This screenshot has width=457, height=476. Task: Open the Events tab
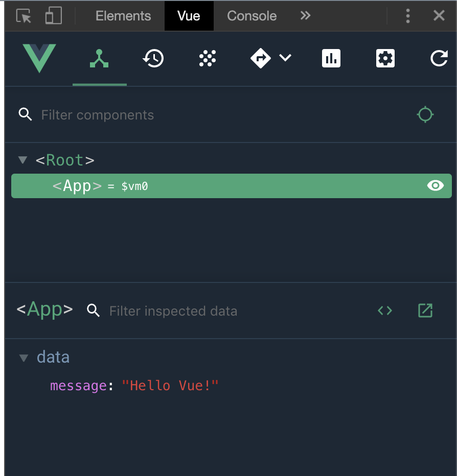pos(207,59)
